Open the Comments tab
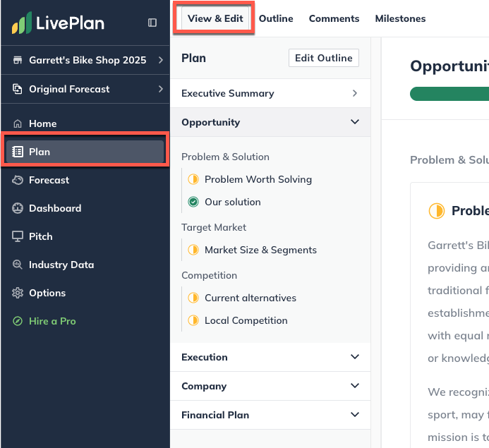Viewport: 489px width, 448px height. coord(334,19)
